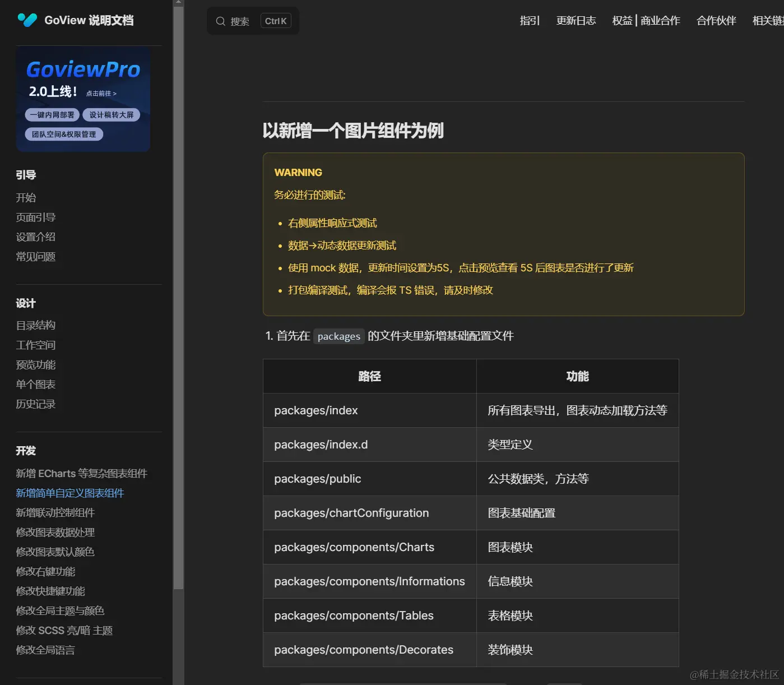784x685 pixels.
Task: Click the 一键内网部署 tag in banner
Action: (x=52, y=115)
